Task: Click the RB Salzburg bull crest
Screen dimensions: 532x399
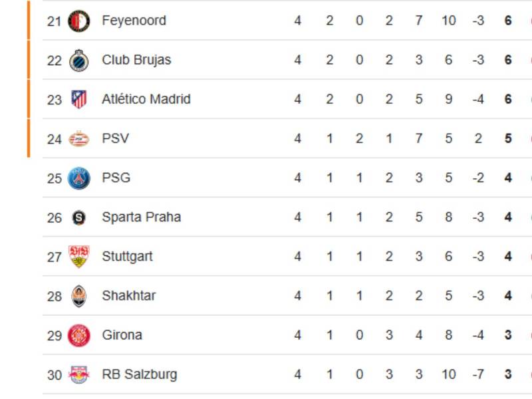Action: coord(78,374)
